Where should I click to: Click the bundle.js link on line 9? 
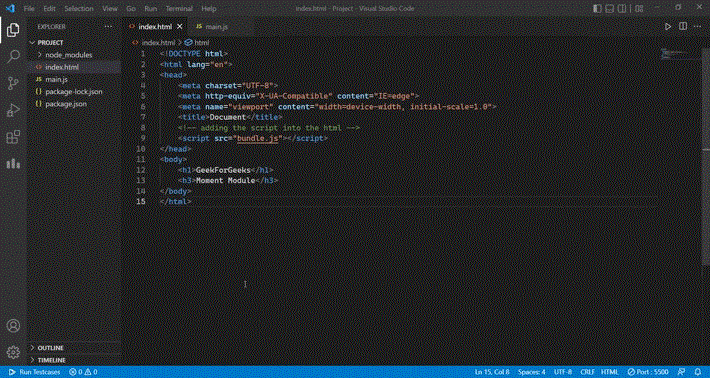(x=257, y=139)
